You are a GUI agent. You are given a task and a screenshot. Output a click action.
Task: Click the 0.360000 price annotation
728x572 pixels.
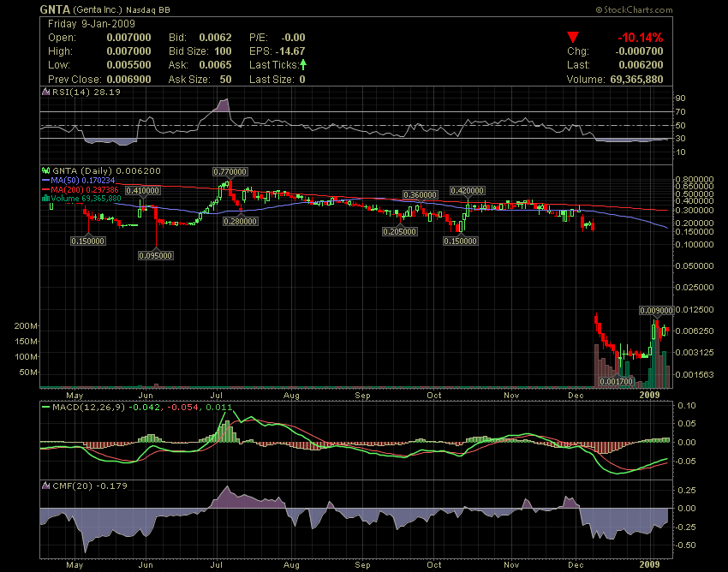[420, 195]
